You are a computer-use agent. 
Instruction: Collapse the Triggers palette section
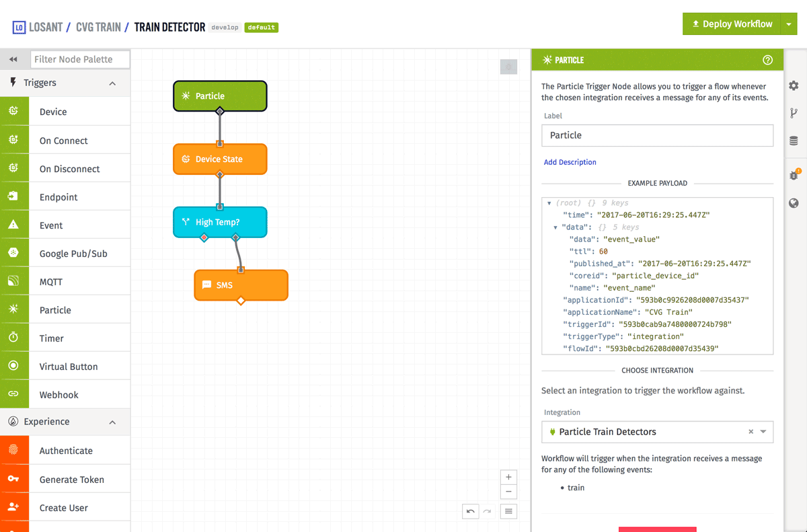point(112,83)
